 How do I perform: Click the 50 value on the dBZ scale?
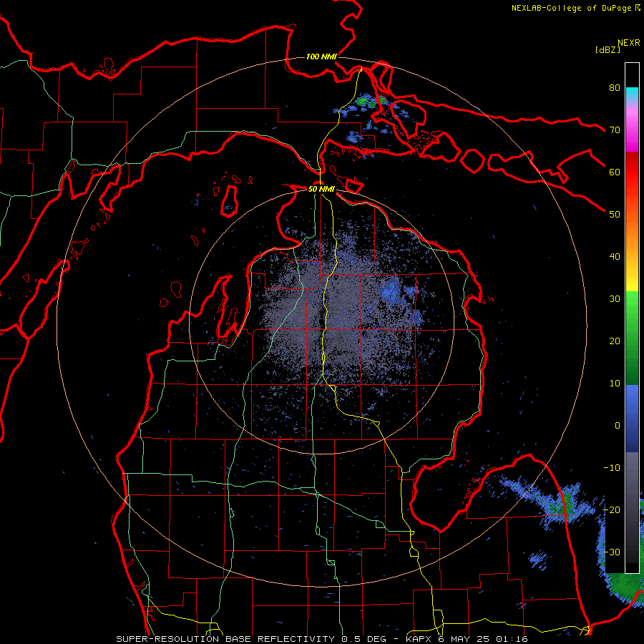[x=615, y=215]
